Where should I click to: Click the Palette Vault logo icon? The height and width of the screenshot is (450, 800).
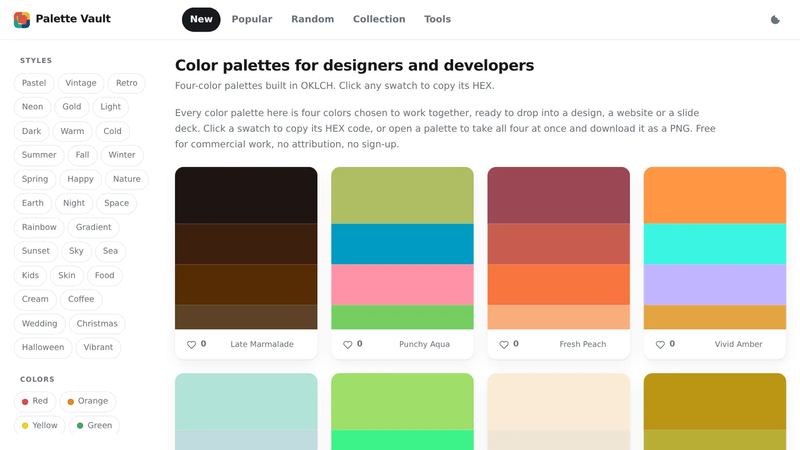pyautogui.click(x=22, y=19)
